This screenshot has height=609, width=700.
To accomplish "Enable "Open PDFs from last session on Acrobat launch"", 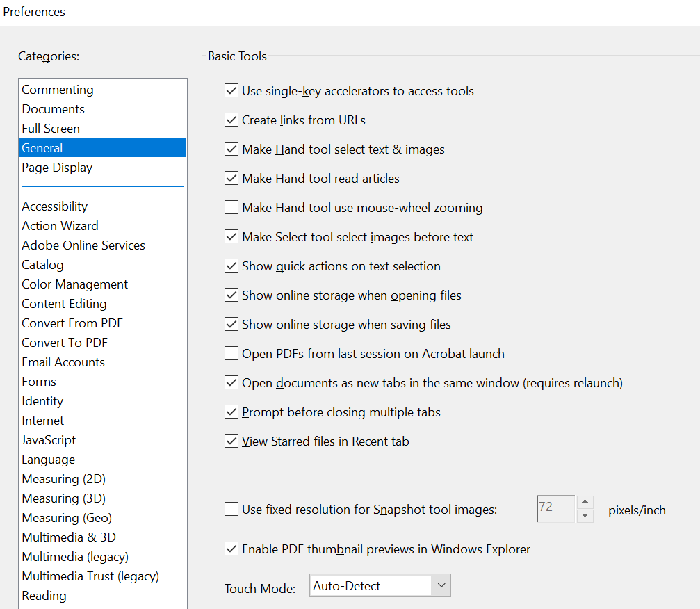I will click(231, 353).
